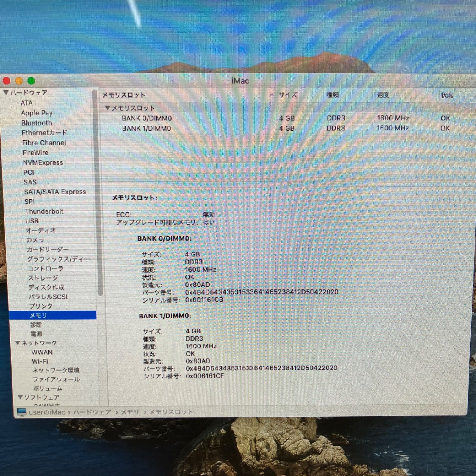
Task: Open コントローラ details
Action: [46, 268]
